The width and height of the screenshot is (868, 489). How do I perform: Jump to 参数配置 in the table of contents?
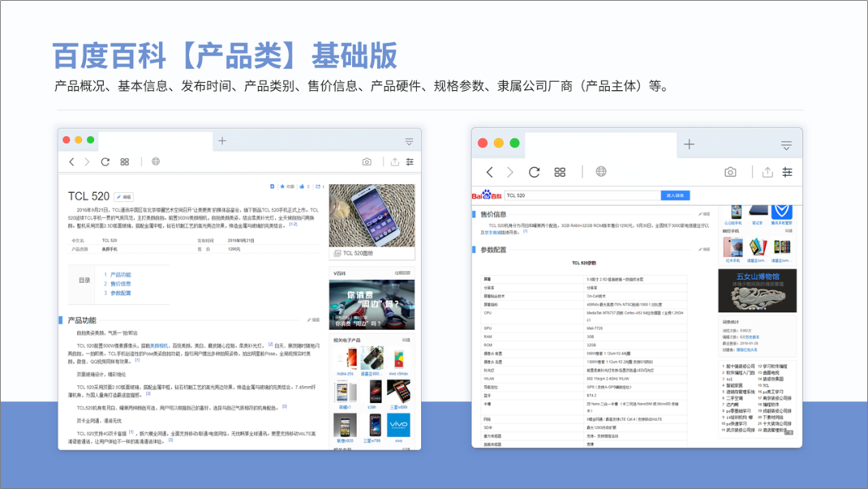(x=121, y=293)
